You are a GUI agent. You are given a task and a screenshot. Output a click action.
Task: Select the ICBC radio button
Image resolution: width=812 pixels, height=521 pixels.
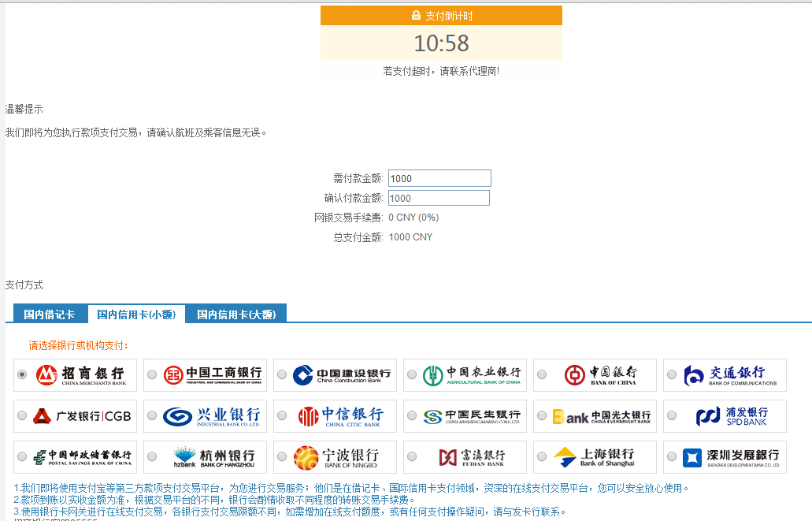tap(152, 374)
